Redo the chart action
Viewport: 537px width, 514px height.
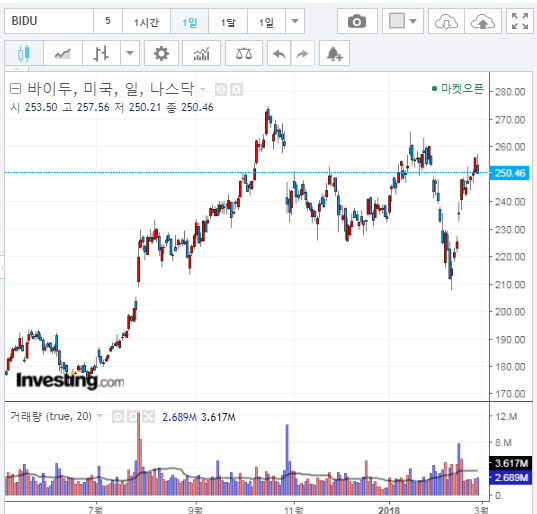(302, 53)
